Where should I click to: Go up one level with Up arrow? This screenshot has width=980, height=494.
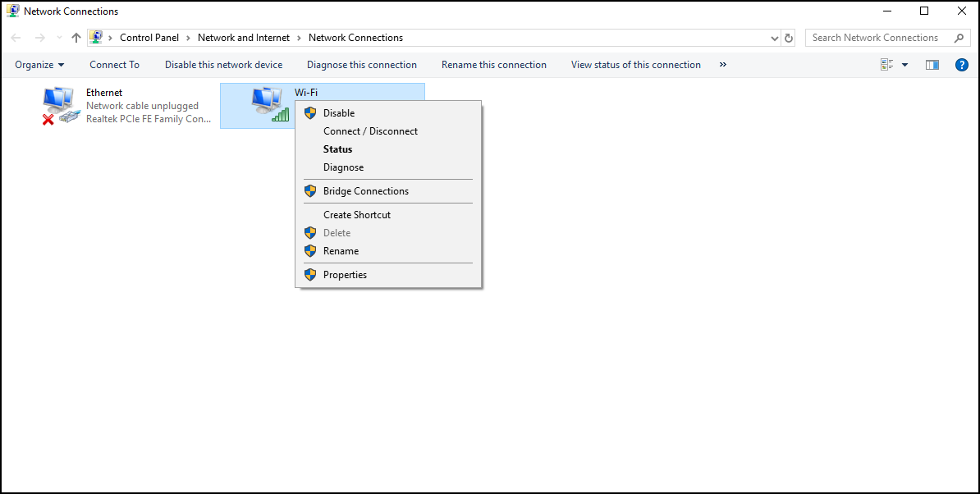pyautogui.click(x=76, y=38)
